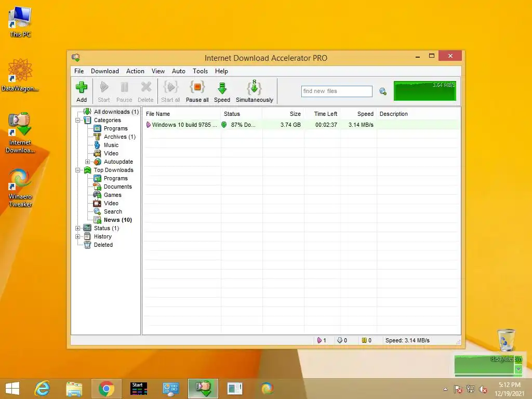
Task: Select the Categories tree node
Action: pos(107,120)
